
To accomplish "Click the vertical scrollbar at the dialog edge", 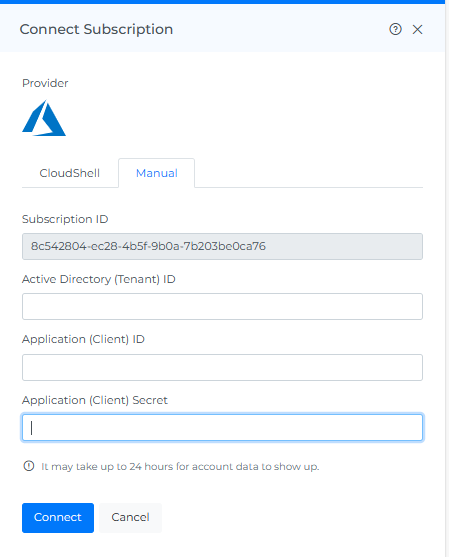I will [447, 278].
